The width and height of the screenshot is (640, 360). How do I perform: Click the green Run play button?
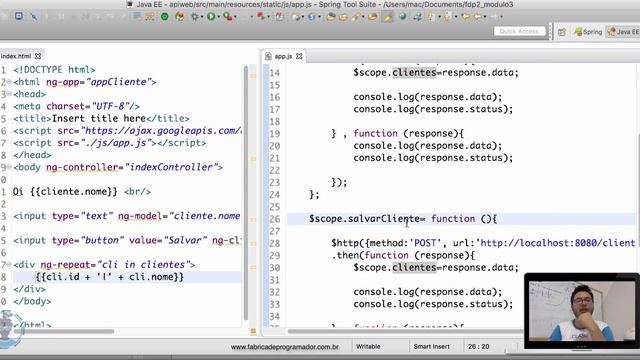click(x=211, y=17)
